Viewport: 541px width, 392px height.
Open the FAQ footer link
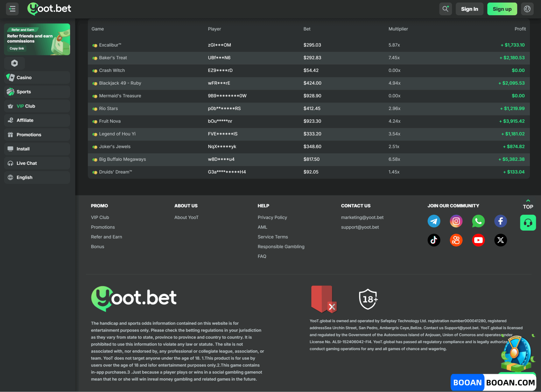click(x=262, y=256)
